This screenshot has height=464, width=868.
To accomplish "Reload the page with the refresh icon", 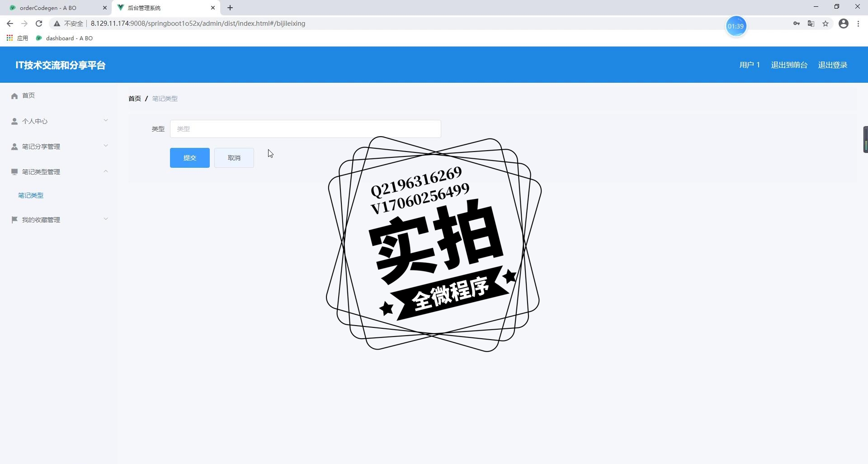I will (x=39, y=24).
